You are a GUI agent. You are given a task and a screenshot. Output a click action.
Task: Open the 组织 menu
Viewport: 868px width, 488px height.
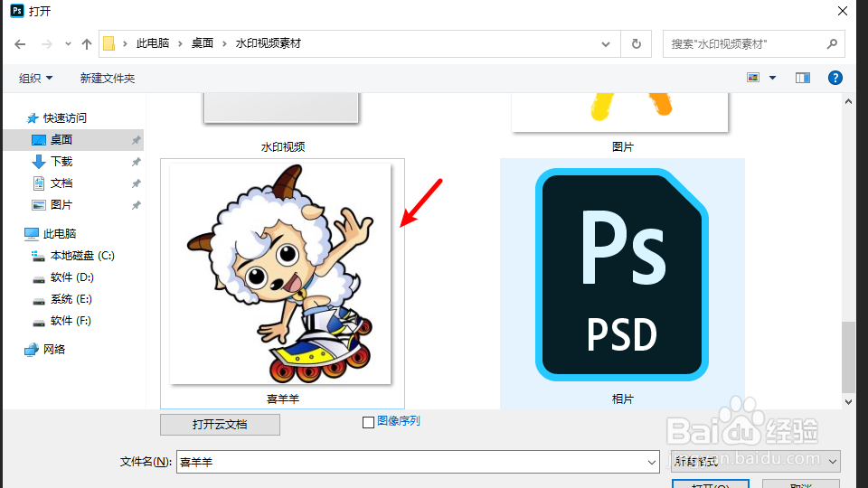tap(35, 78)
